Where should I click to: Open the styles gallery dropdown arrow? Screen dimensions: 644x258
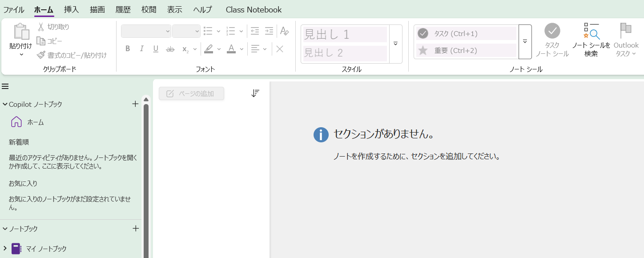coord(395,44)
